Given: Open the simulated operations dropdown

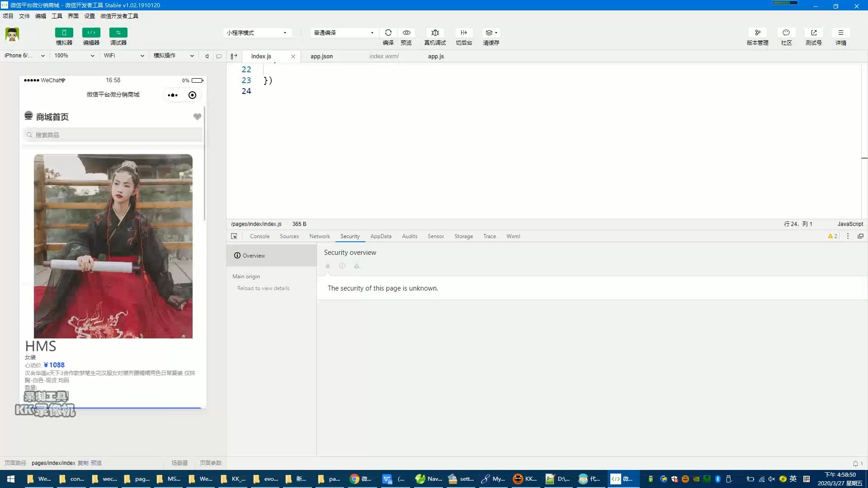Looking at the screenshot, I should click(x=174, y=56).
